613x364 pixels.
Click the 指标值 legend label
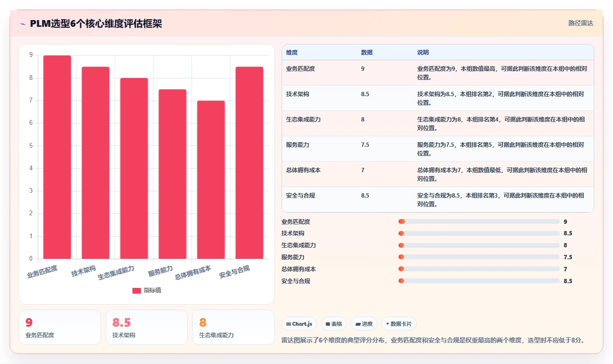pyautogui.click(x=153, y=291)
